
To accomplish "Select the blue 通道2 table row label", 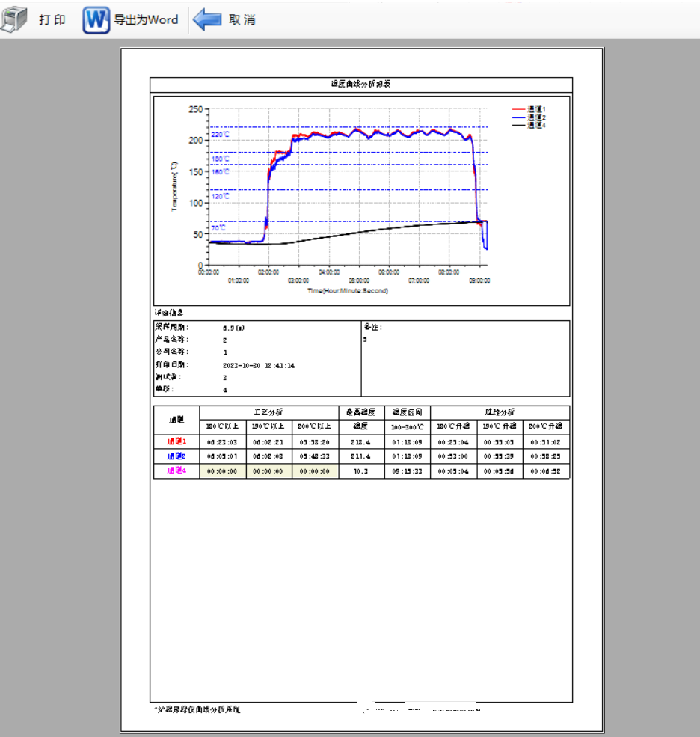I will point(176,456).
